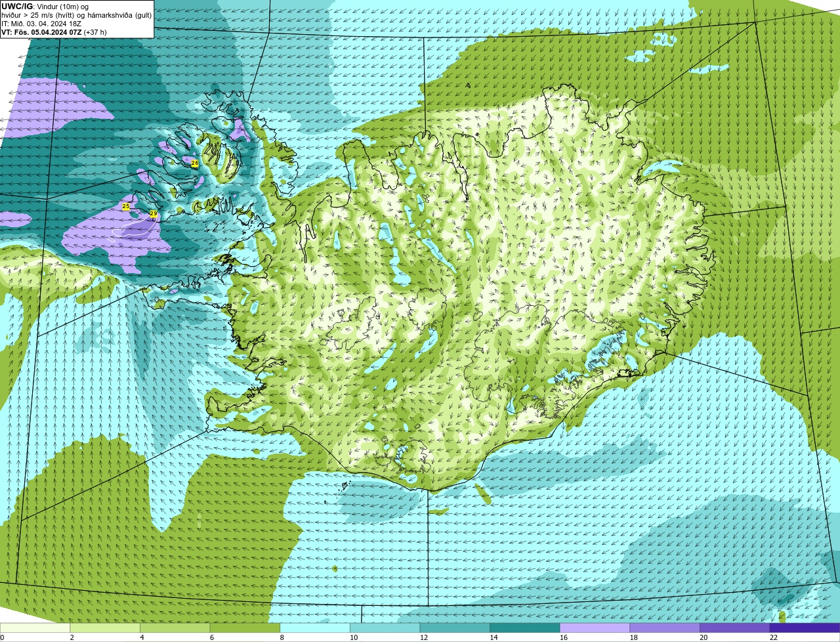Select the 4–6 m/s green legend swatch
The image size is (840, 642).
[175, 628]
